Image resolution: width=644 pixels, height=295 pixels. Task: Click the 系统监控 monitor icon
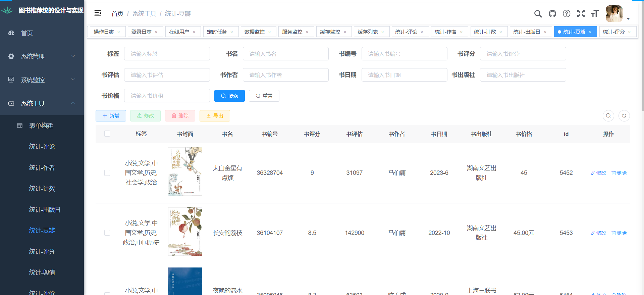click(x=11, y=80)
